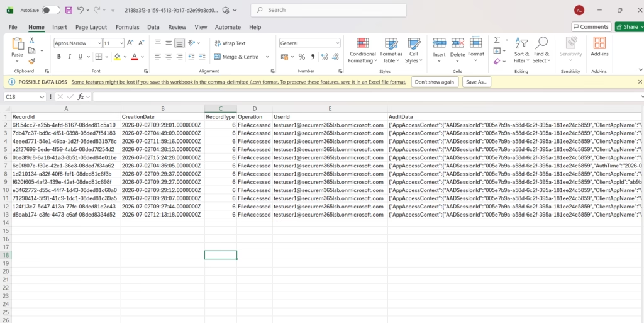Increase font size with larger A icon
The image size is (644, 323).
[x=130, y=43]
